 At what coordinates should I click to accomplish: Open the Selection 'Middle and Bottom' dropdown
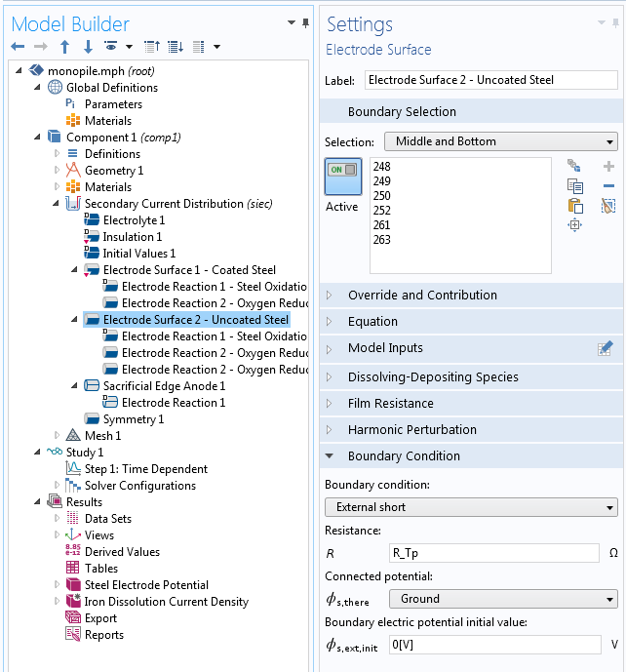coord(501,141)
